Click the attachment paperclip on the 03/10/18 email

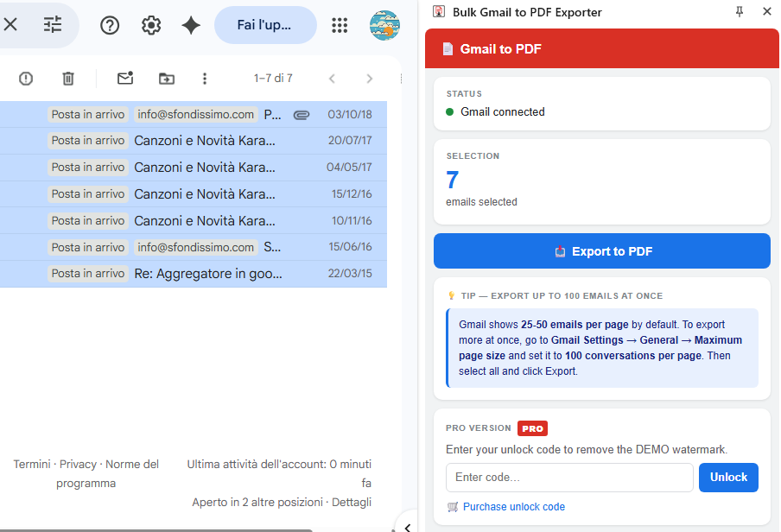click(302, 115)
